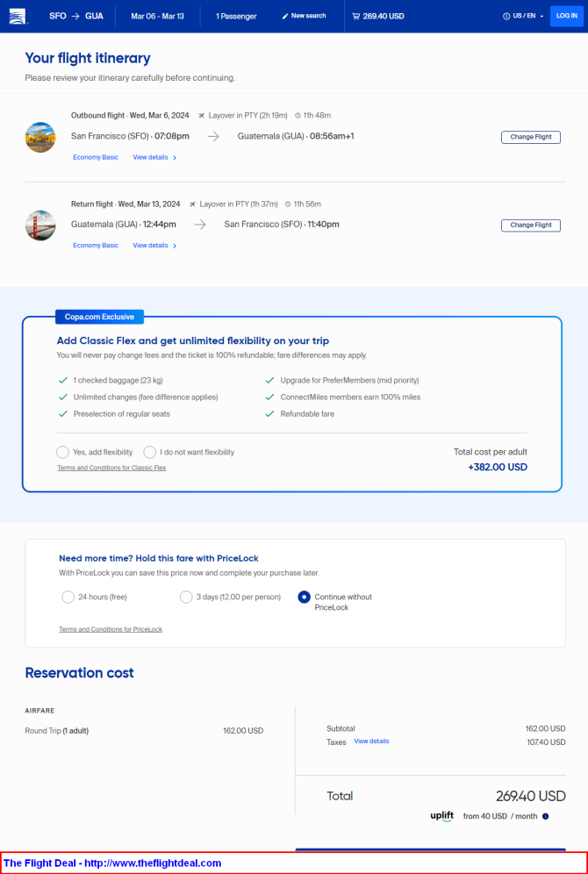Change the outbound flight
588x874 pixels.
click(x=531, y=137)
